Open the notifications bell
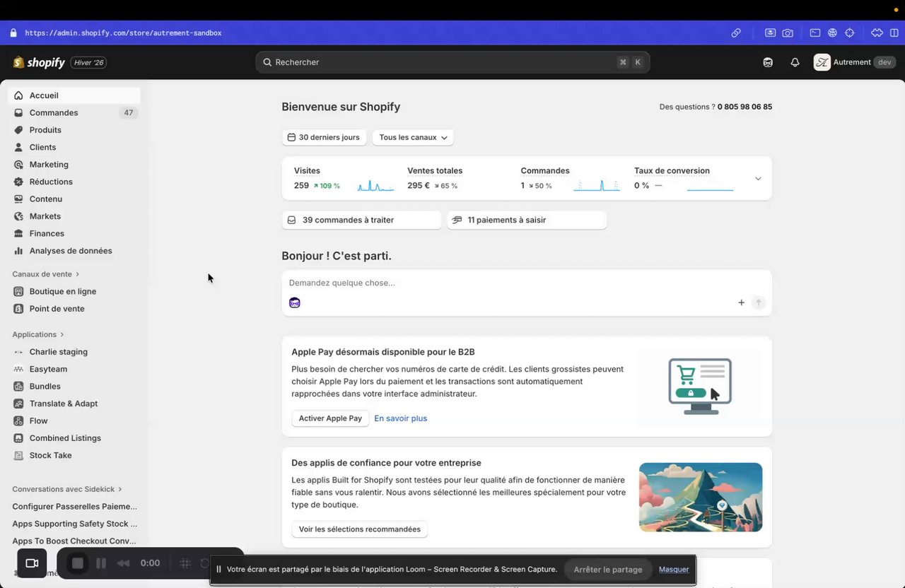The width and height of the screenshot is (905, 588). (x=795, y=62)
